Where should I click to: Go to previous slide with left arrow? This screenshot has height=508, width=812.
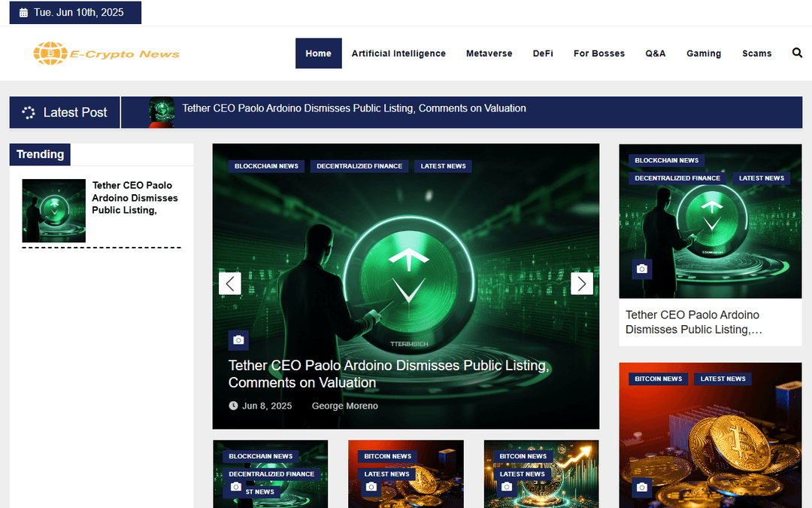(230, 284)
